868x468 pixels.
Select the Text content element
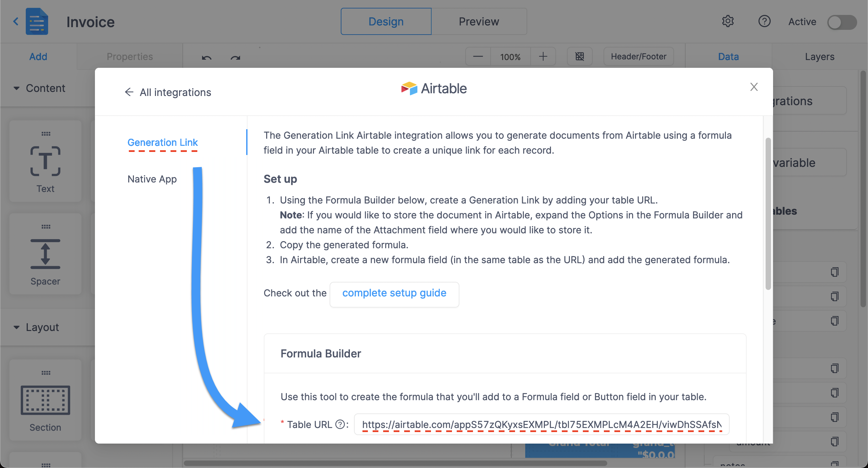(x=45, y=161)
